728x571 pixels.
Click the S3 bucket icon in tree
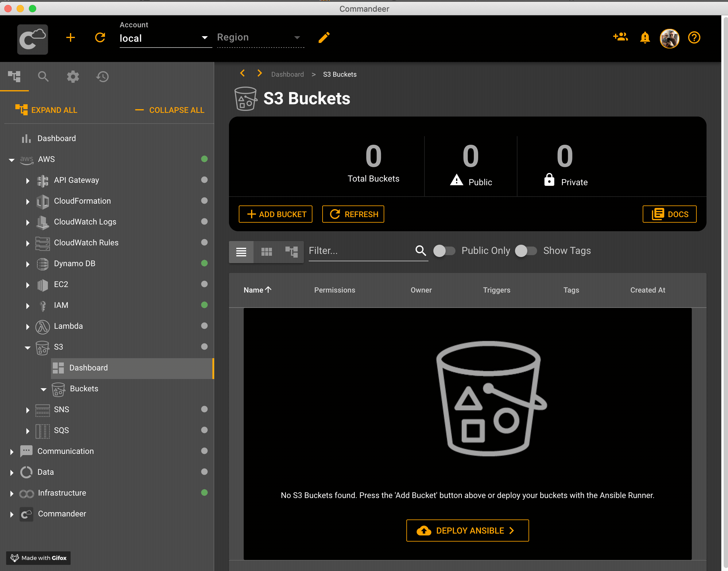42,347
